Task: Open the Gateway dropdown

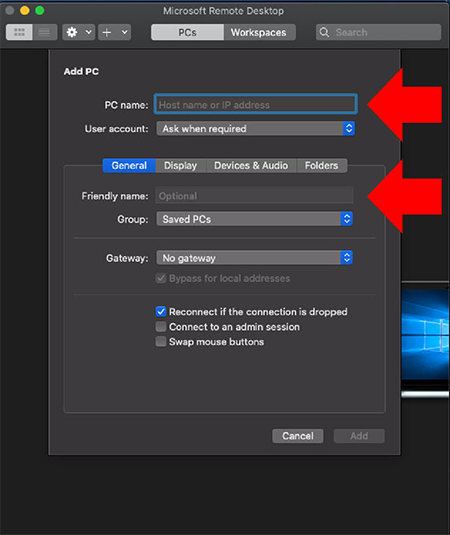Action: pyautogui.click(x=255, y=258)
